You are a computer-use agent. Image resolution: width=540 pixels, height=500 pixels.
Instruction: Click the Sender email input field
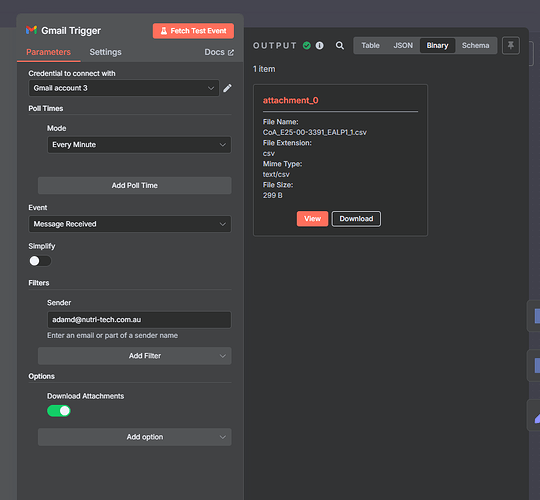coord(139,320)
